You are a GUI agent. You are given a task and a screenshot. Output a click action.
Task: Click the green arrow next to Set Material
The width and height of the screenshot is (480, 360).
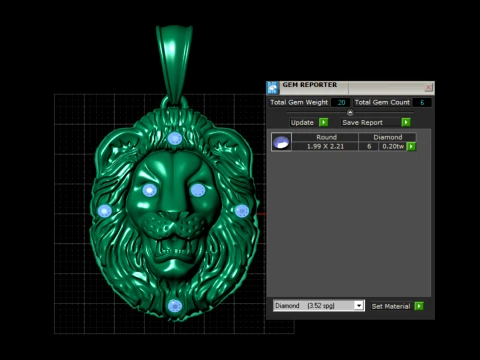pyautogui.click(x=419, y=306)
